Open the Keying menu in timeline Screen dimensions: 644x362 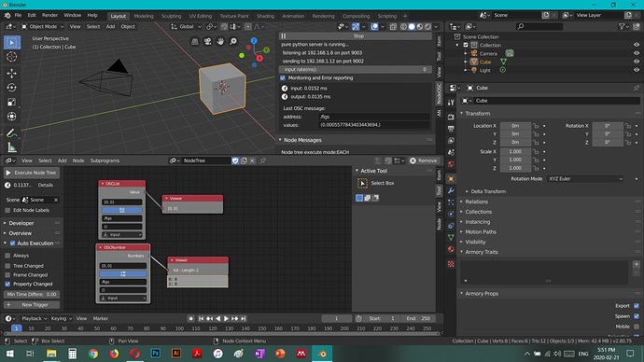tap(62, 318)
